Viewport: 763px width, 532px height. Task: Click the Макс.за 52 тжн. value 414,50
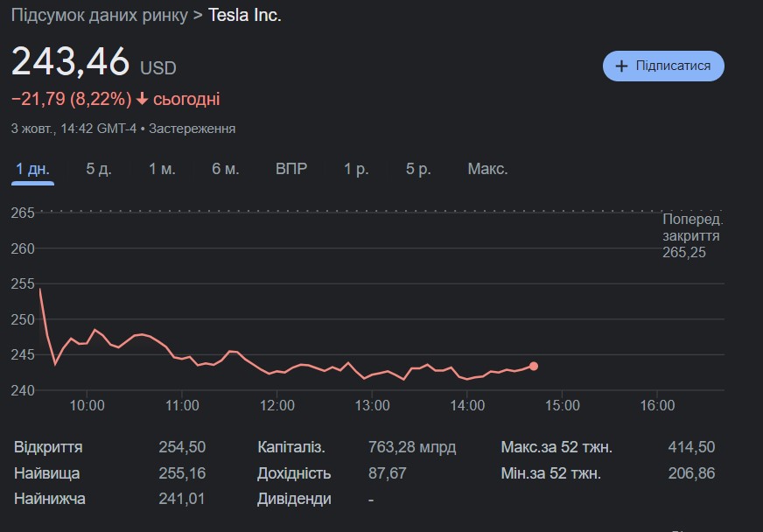(691, 447)
